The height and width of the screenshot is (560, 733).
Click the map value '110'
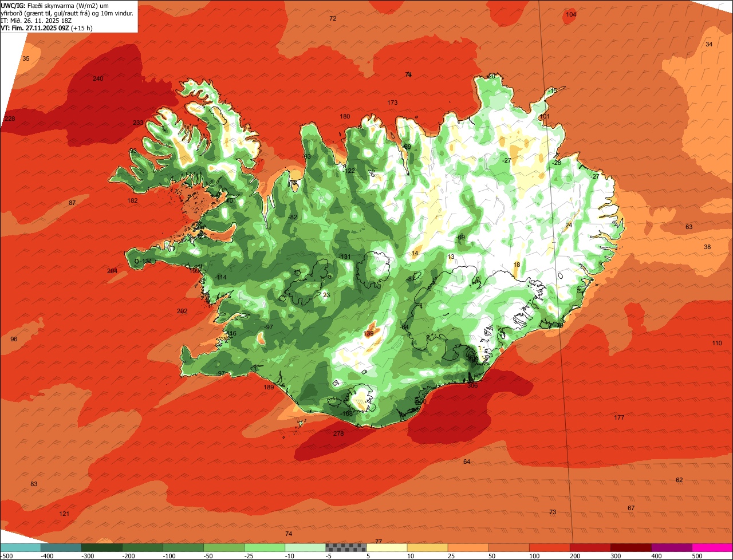tap(717, 343)
